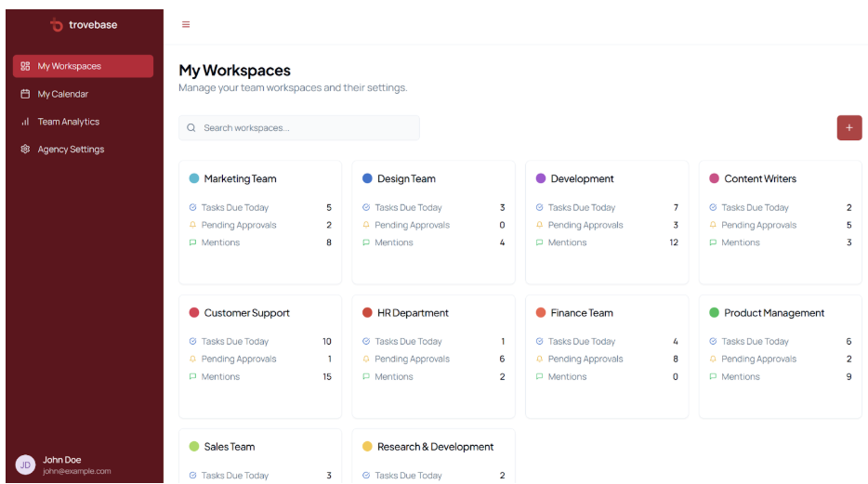This screenshot has height=484, width=868.
Task: Click the search magnifier icon
Action: [x=191, y=128]
